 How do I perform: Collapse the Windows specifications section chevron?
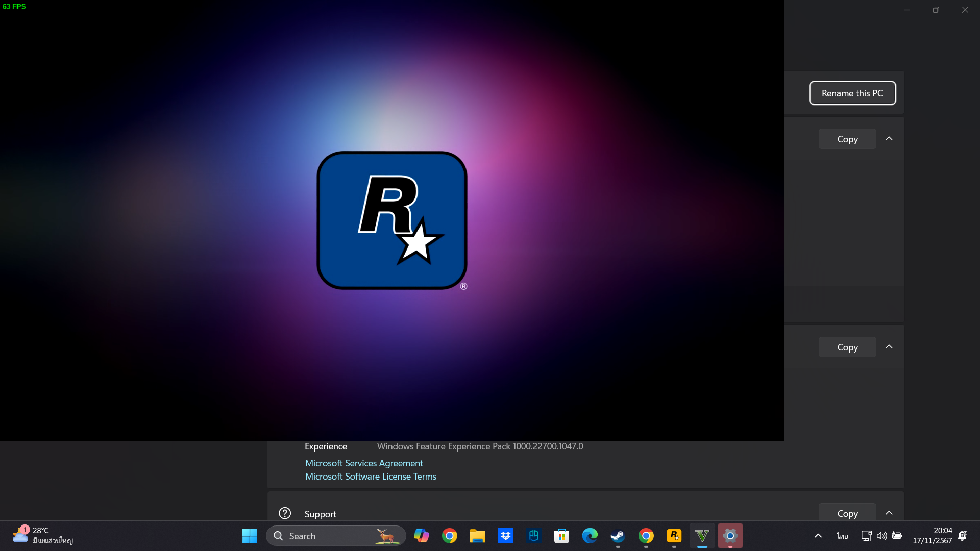click(x=889, y=347)
